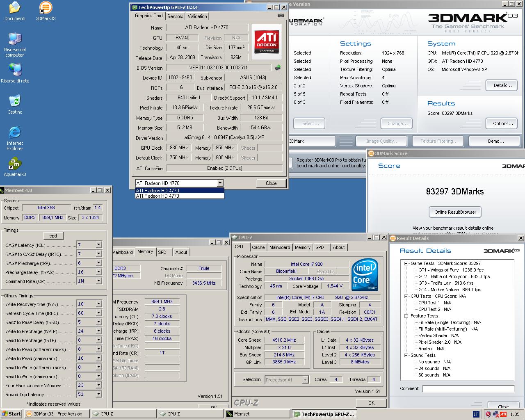Click the Change... button in 3DMark03 Settings
Screen dimensions: 525x420
397,123
